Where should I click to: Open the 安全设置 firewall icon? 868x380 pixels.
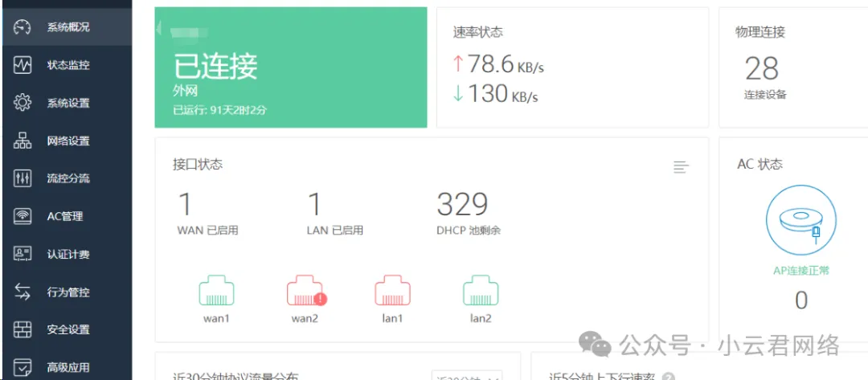coord(23,329)
